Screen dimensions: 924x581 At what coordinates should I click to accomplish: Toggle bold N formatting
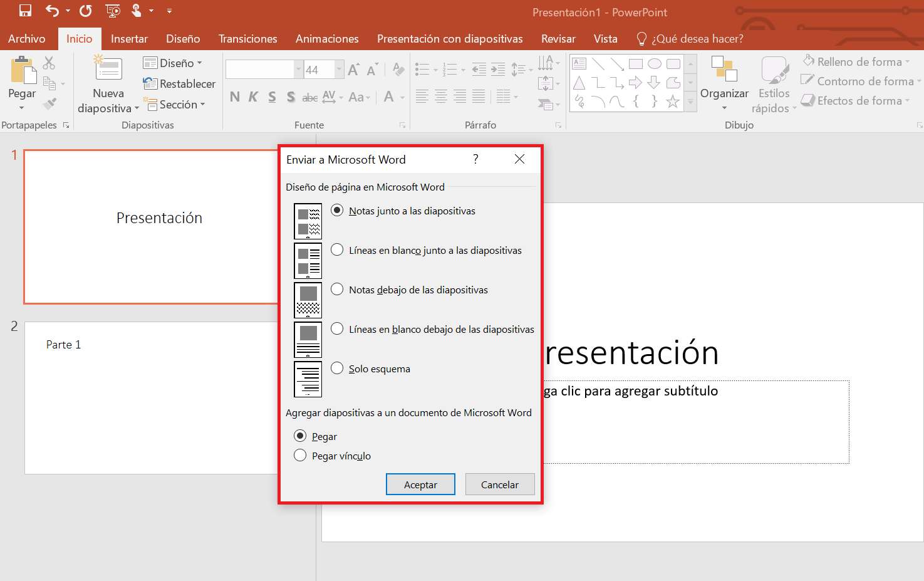point(235,97)
